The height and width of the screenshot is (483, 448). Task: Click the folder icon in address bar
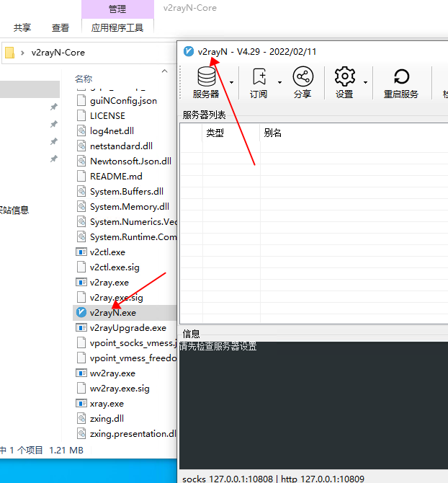10,53
